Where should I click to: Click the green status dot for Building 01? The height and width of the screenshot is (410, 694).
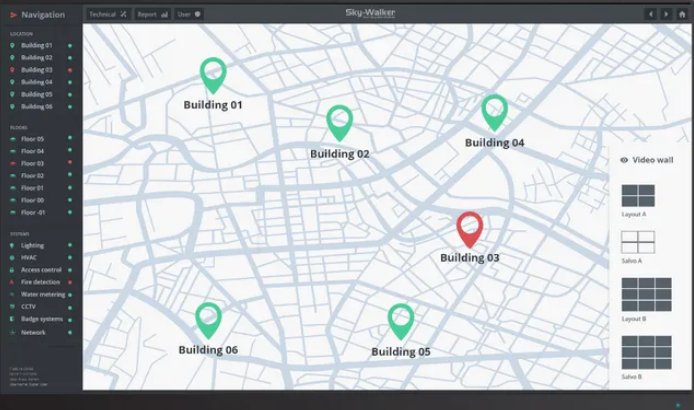(70, 46)
